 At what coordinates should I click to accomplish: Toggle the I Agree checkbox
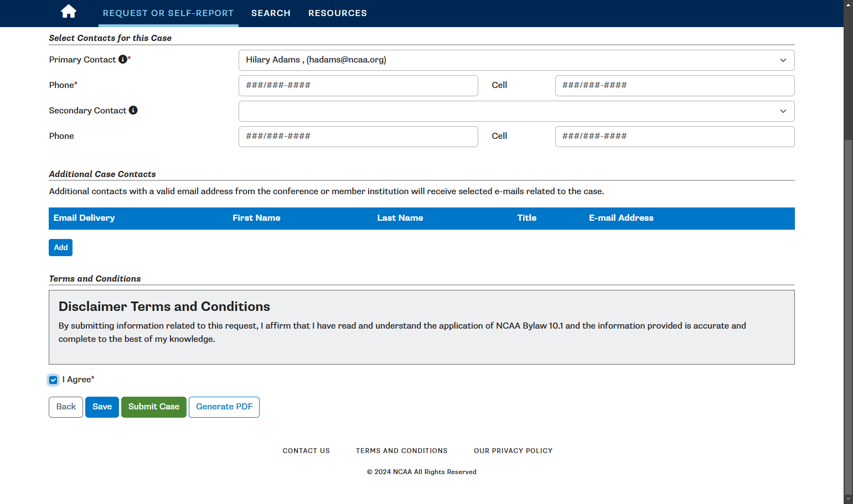point(53,380)
